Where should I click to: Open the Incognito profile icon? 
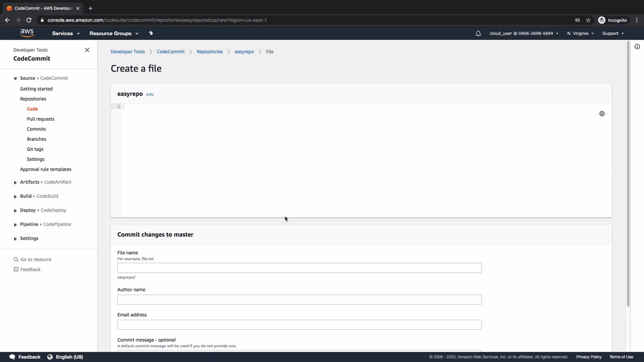click(602, 20)
